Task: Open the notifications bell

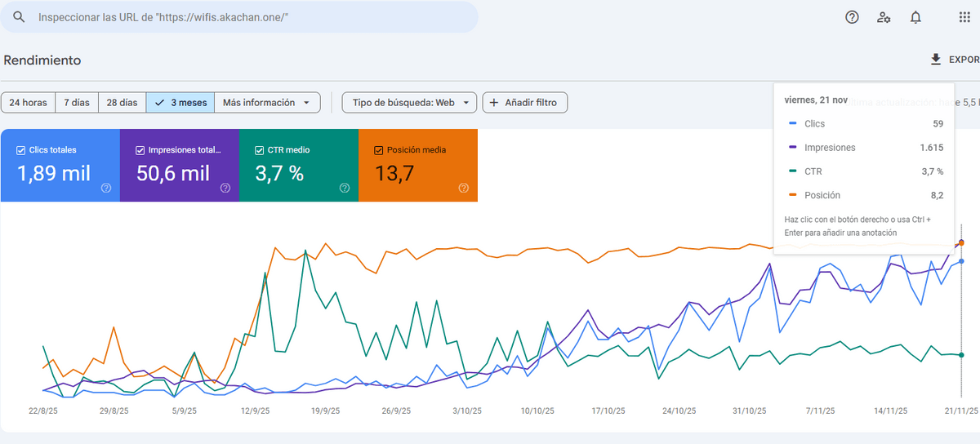Action: (x=915, y=17)
